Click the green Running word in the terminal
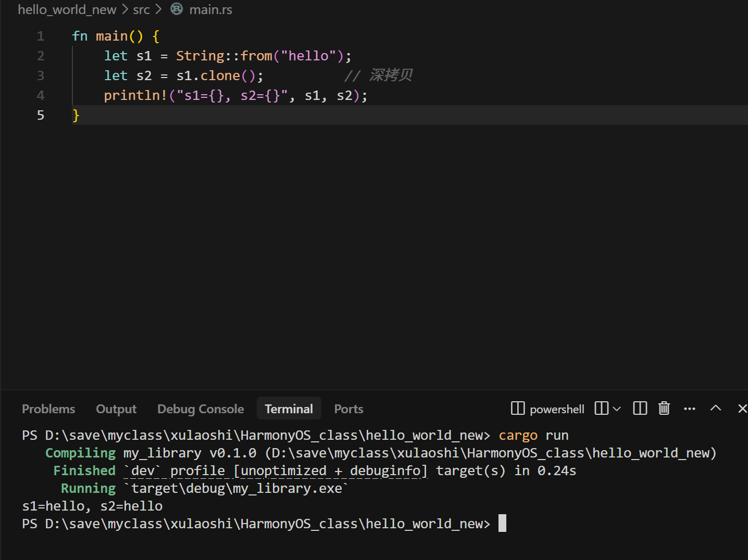 89,489
